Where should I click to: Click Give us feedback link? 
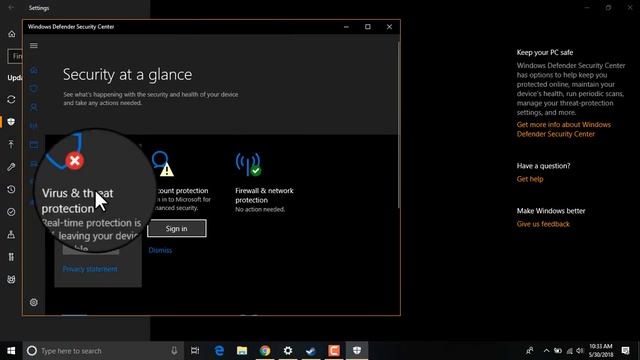point(543,224)
